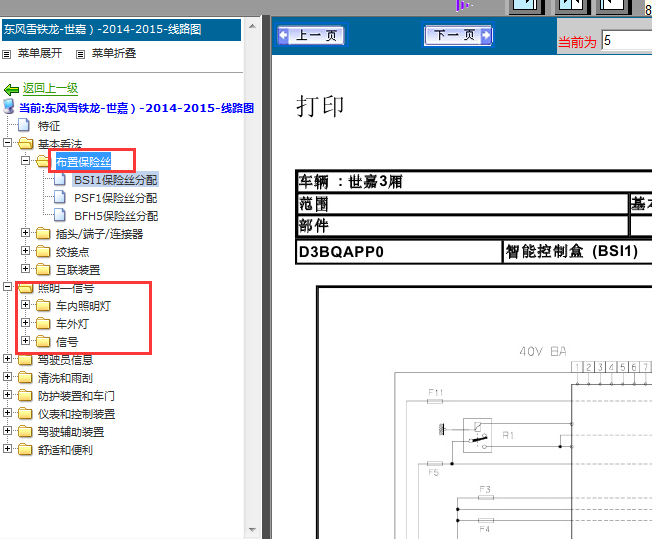Go to next page with 下一页
Viewport: 652px width, 539px height.
[x=458, y=35]
